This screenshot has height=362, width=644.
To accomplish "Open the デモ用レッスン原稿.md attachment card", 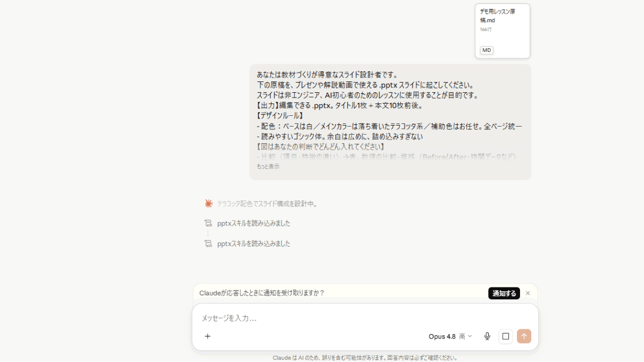I will 502,31.
